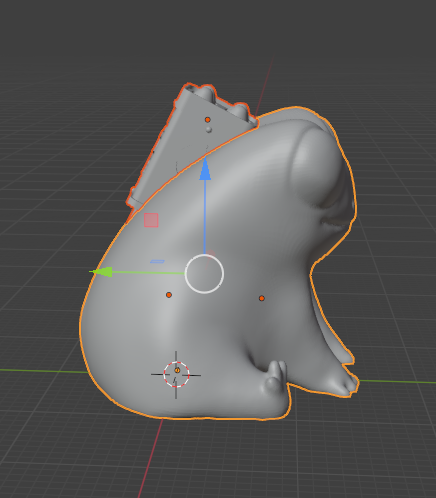Image resolution: width=436 pixels, height=498 pixels.
Task: Select origin dot near the frog's arm
Action: tap(262, 298)
